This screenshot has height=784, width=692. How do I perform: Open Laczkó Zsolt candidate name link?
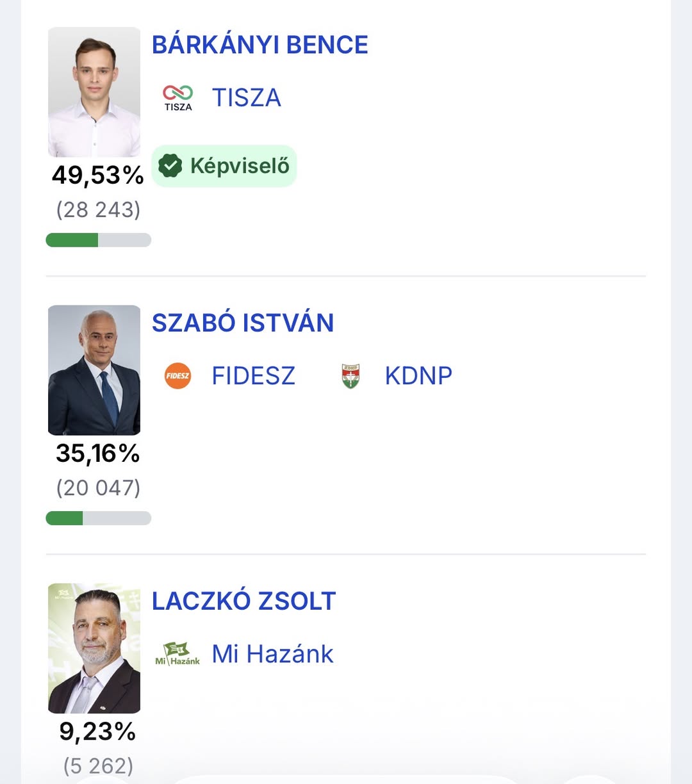243,601
